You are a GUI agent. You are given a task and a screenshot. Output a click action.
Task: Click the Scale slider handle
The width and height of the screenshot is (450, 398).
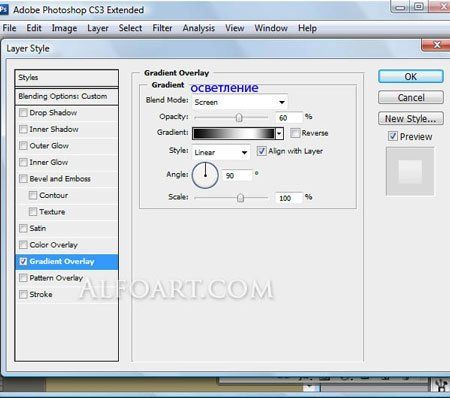(240, 198)
